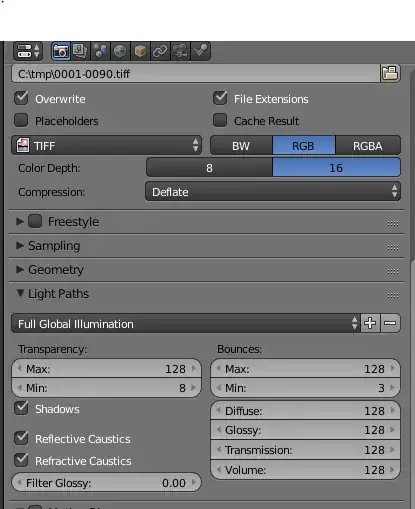Remove Light Paths preset with minus
The image size is (415, 509).
[x=390, y=323]
